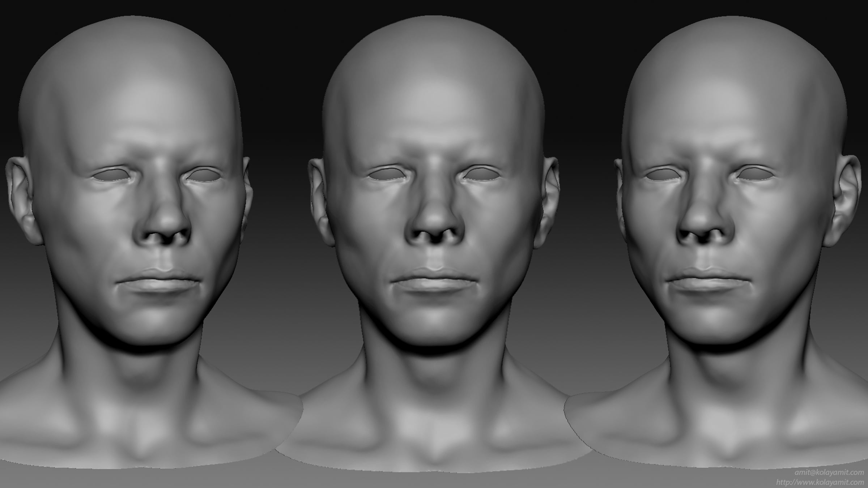This screenshot has width=868, height=488.
Task: Click the amit@kolayamit.com email text
Action: point(829,473)
